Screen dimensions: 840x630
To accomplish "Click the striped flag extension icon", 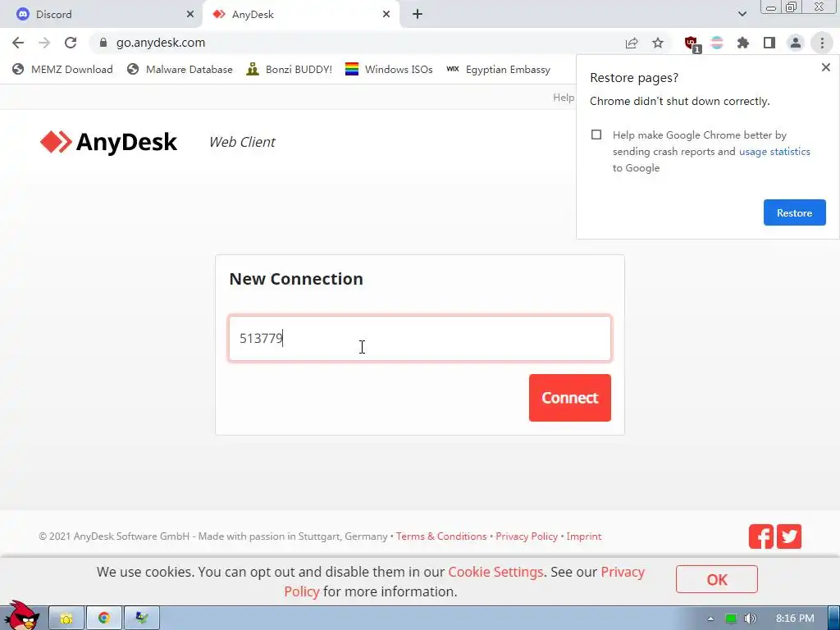I will click(x=717, y=43).
